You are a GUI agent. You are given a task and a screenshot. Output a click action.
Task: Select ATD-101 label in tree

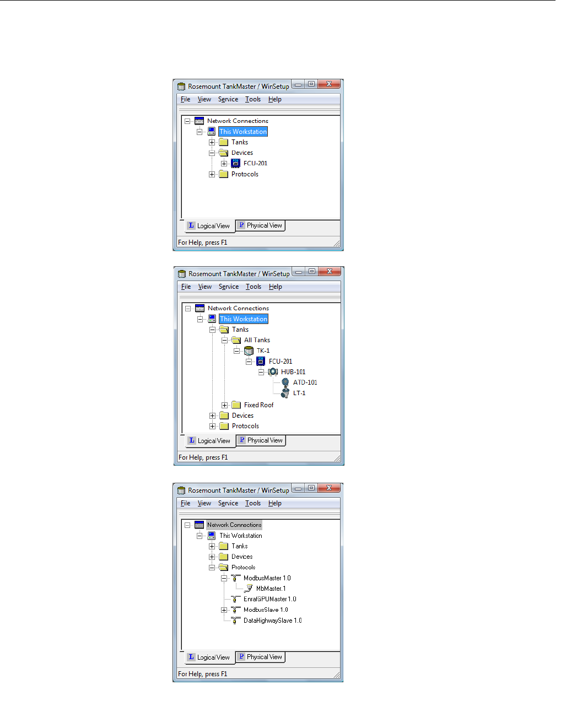(x=305, y=382)
